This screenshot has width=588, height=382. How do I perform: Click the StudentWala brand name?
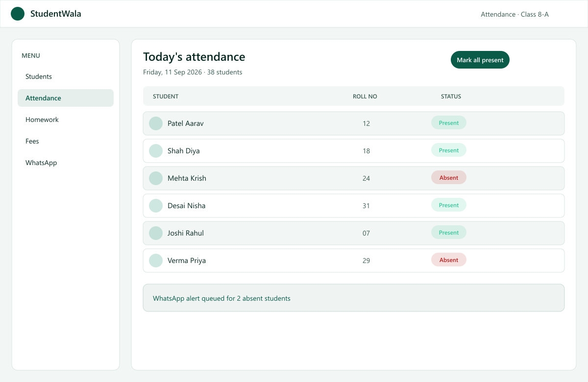click(x=56, y=14)
